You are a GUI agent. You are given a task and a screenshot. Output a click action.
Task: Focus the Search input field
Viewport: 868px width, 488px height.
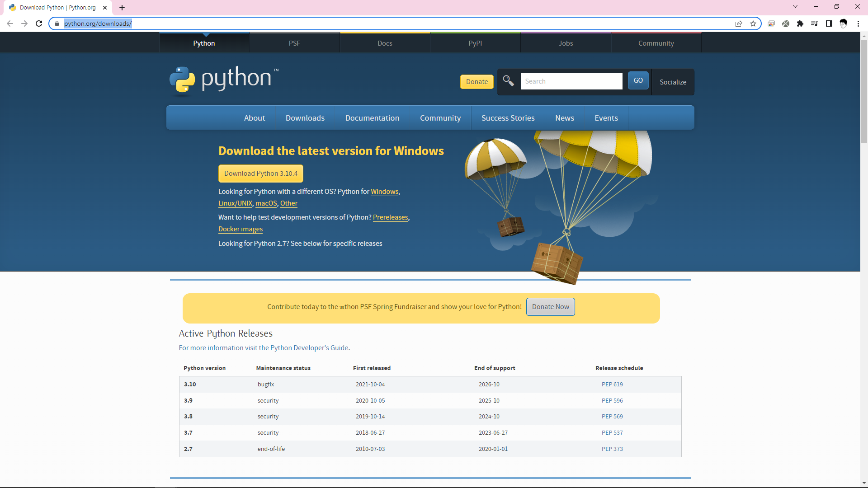pos(571,81)
